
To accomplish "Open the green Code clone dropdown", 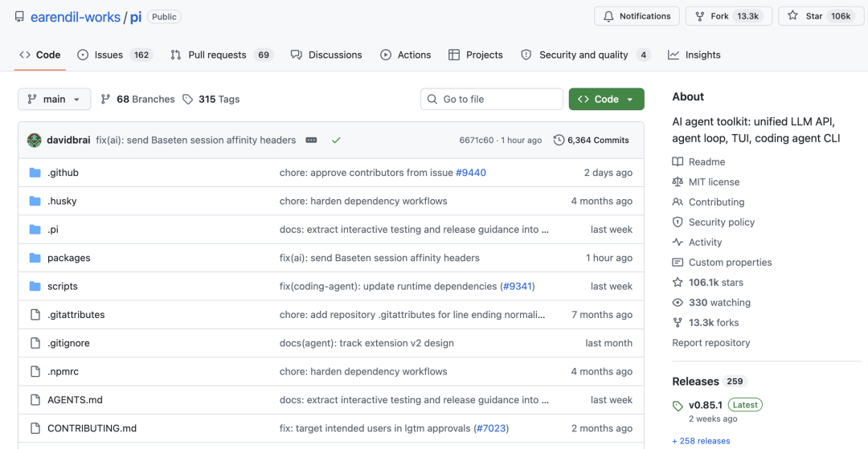I will [606, 99].
